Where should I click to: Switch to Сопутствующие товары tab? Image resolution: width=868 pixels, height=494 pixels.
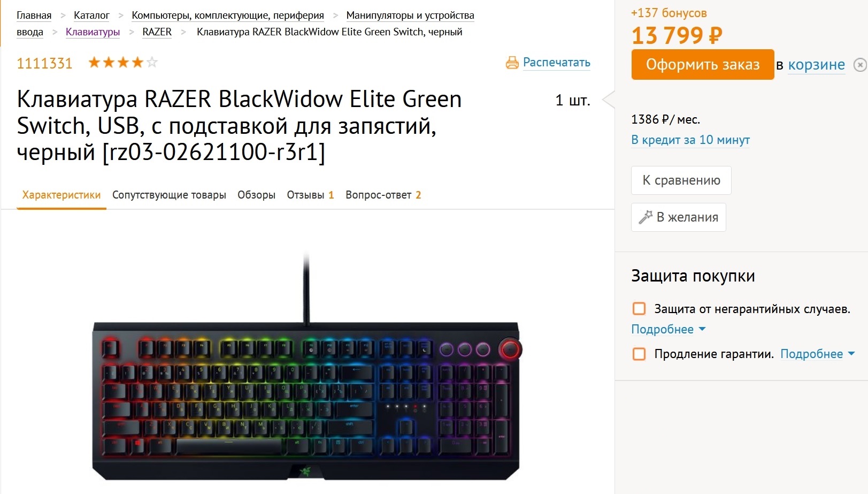coord(169,195)
